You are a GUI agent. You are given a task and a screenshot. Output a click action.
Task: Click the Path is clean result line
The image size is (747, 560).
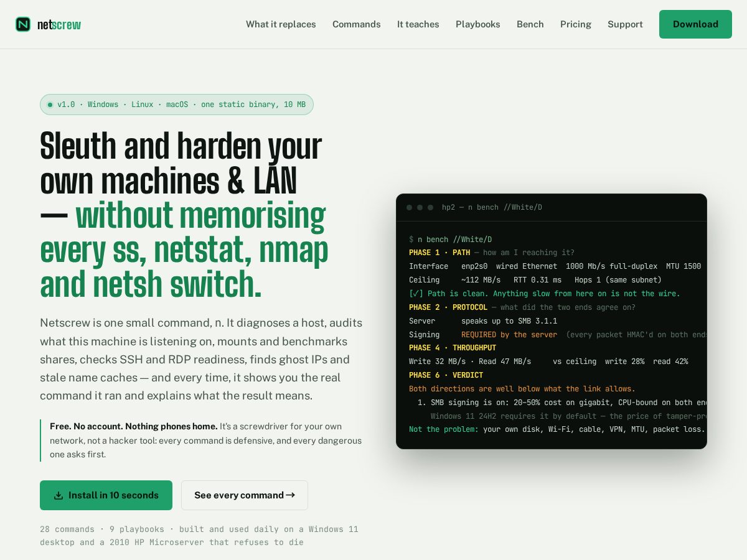pos(545,294)
